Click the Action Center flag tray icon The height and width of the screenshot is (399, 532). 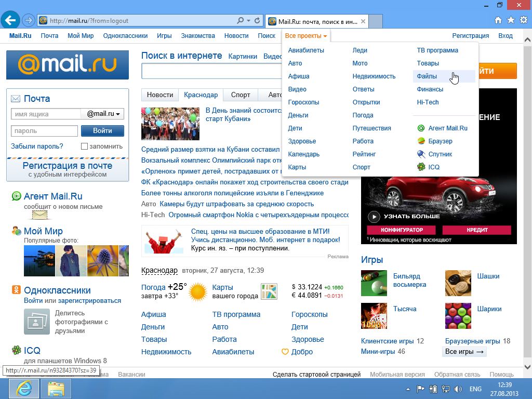tap(420, 389)
